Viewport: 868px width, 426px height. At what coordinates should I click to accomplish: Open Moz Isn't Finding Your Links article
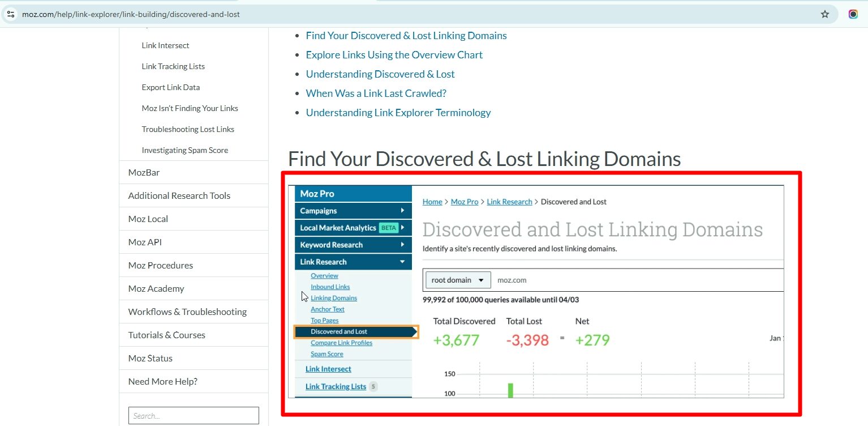pyautogui.click(x=190, y=108)
